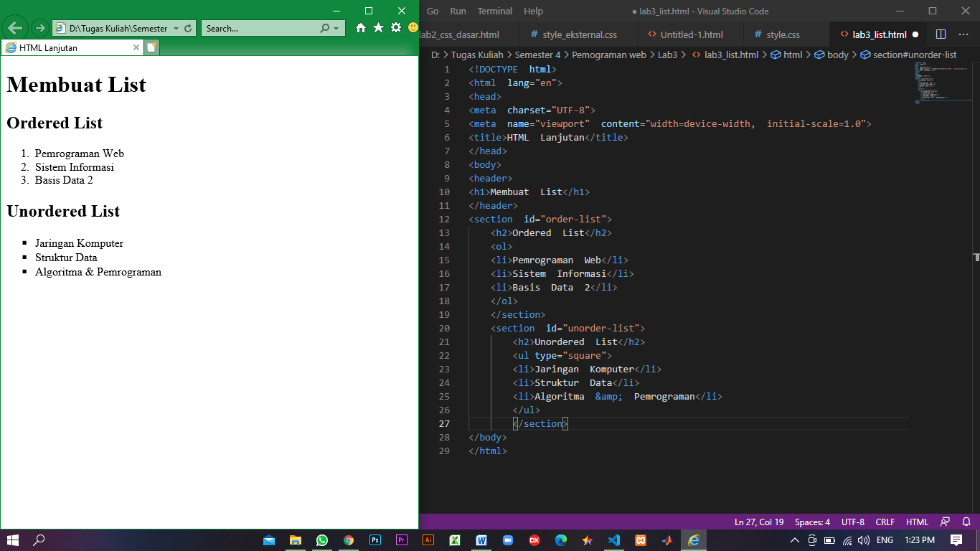Click the Internet Explorer forward arrow

coord(40,28)
